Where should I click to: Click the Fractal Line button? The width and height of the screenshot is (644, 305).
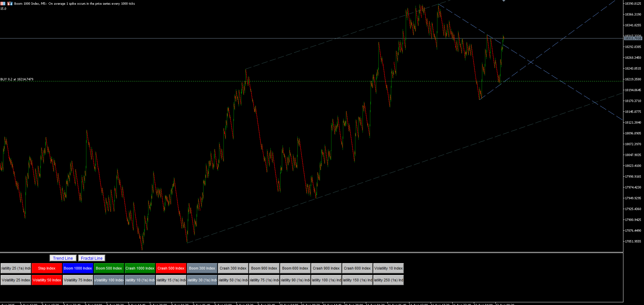pyautogui.click(x=91, y=258)
